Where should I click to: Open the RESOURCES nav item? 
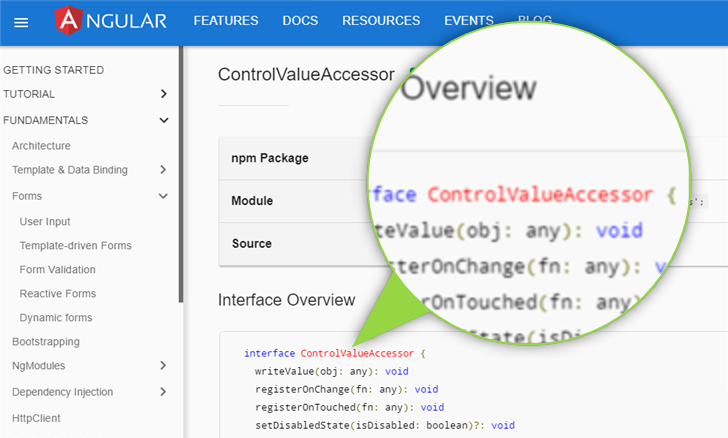click(381, 21)
